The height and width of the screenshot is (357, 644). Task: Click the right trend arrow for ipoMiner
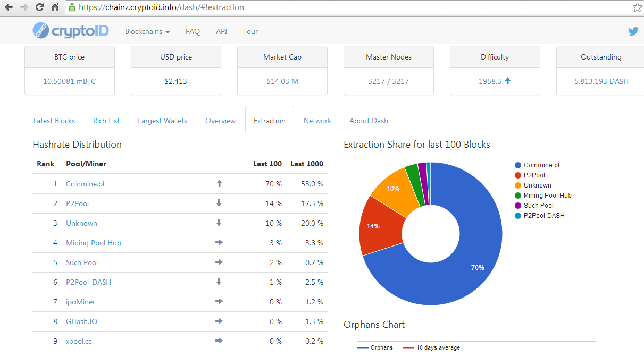click(219, 301)
